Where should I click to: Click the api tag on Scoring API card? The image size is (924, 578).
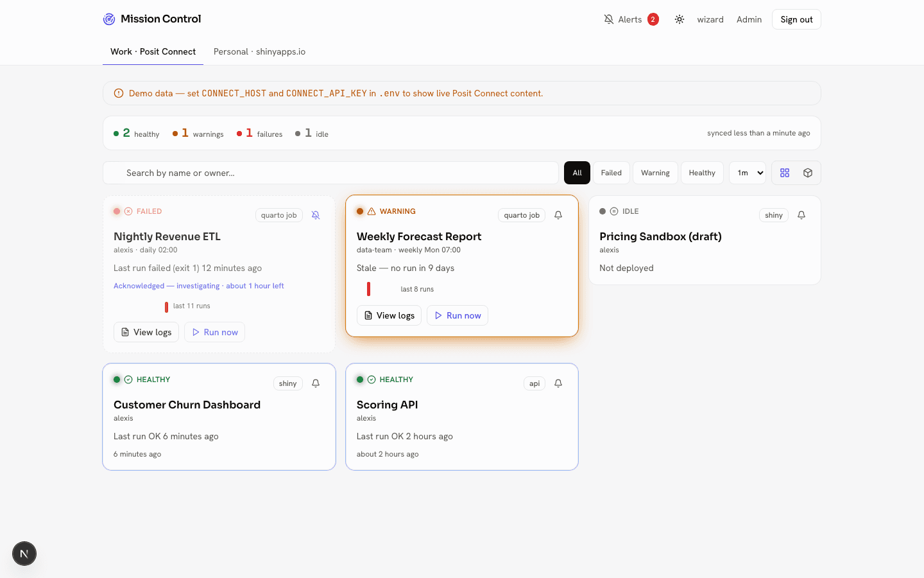535,383
